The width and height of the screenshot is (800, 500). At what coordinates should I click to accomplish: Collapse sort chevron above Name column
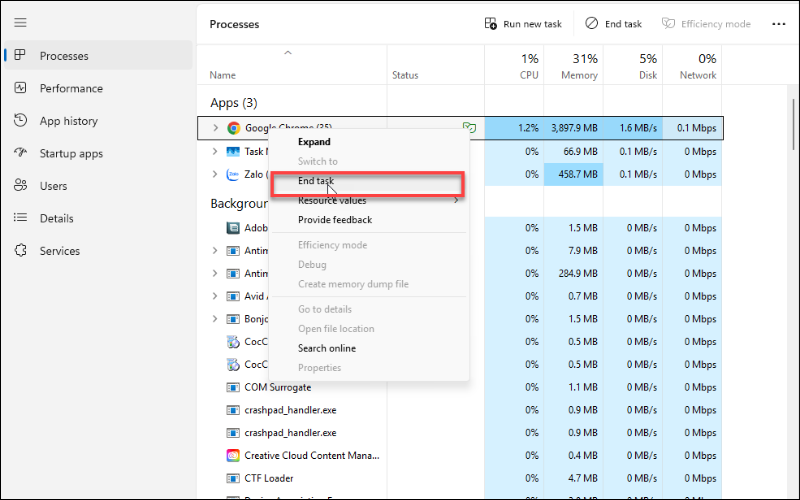pyautogui.click(x=288, y=53)
